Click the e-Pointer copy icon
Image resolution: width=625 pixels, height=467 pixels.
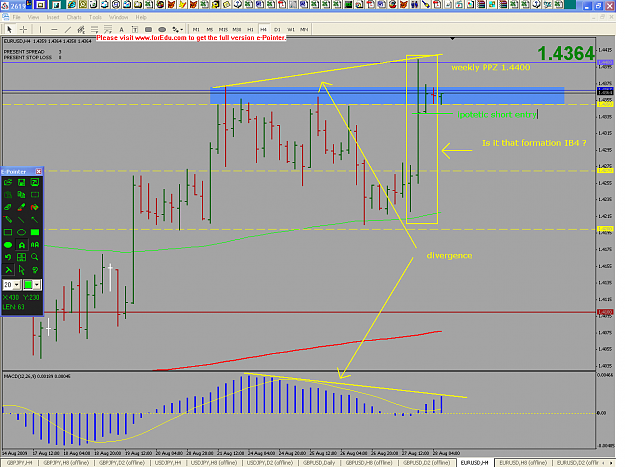[x=22, y=195]
